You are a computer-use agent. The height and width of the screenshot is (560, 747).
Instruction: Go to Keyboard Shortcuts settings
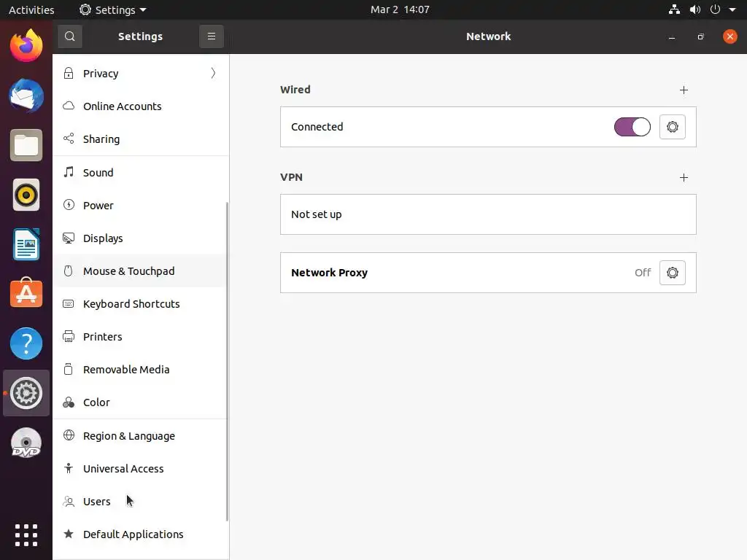coord(131,304)
